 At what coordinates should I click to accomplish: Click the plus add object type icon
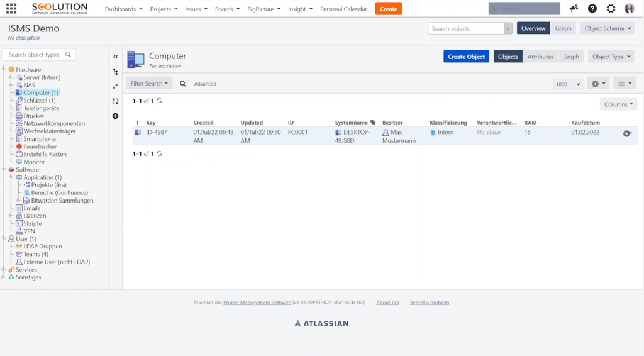(x=116, y=116)
